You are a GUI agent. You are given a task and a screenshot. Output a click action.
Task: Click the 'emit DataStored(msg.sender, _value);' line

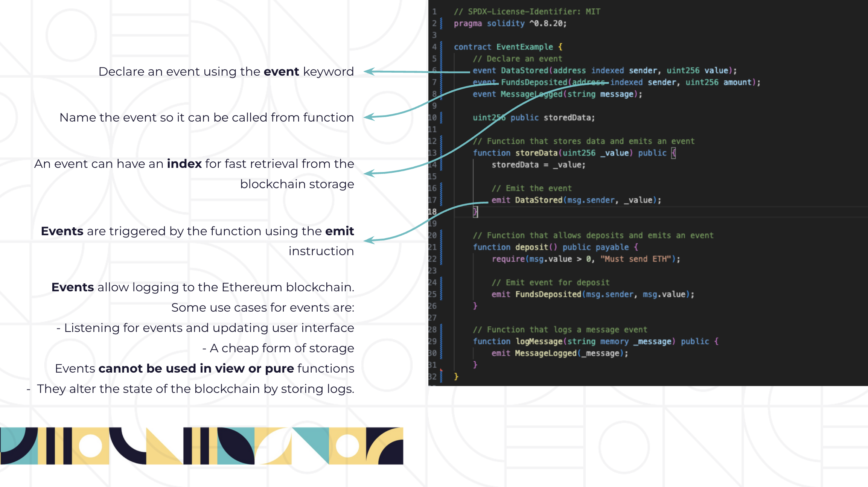point(576,200)
